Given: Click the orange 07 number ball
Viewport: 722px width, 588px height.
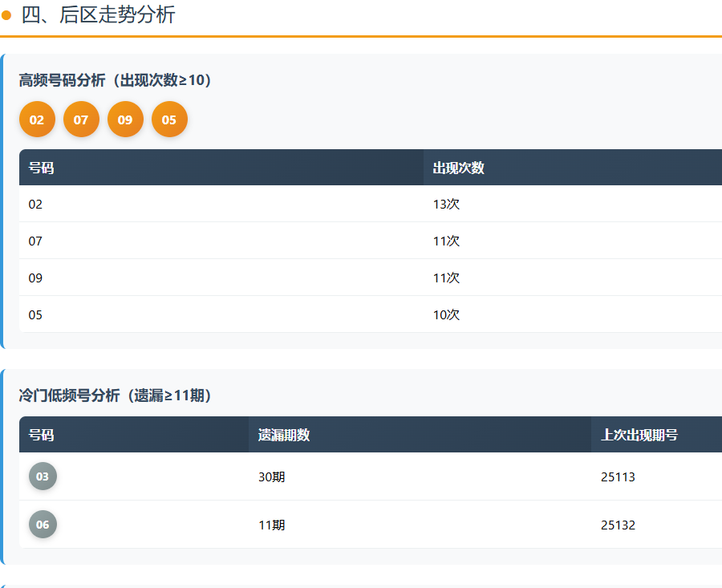Looking at the screenshot, I should 81,120.
